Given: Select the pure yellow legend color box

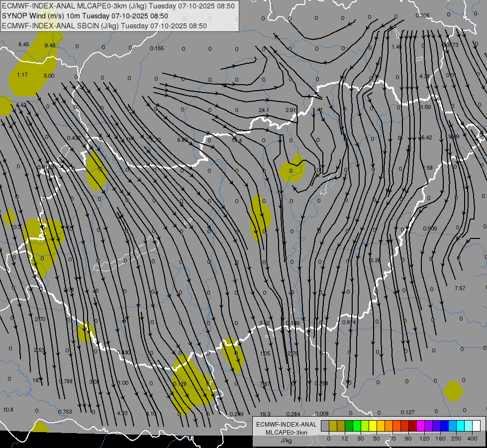Looking at the screenshot, I should tap(373, 426).
